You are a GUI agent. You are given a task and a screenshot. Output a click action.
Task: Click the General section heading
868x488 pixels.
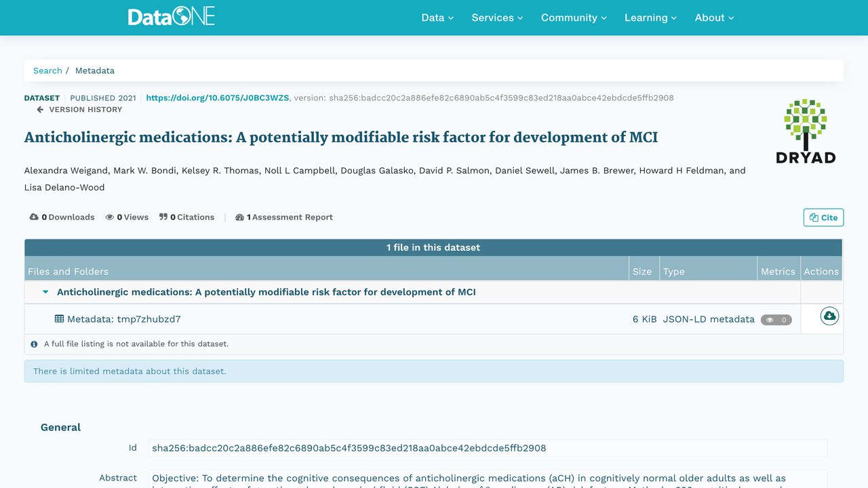click(x=60, y=427)
